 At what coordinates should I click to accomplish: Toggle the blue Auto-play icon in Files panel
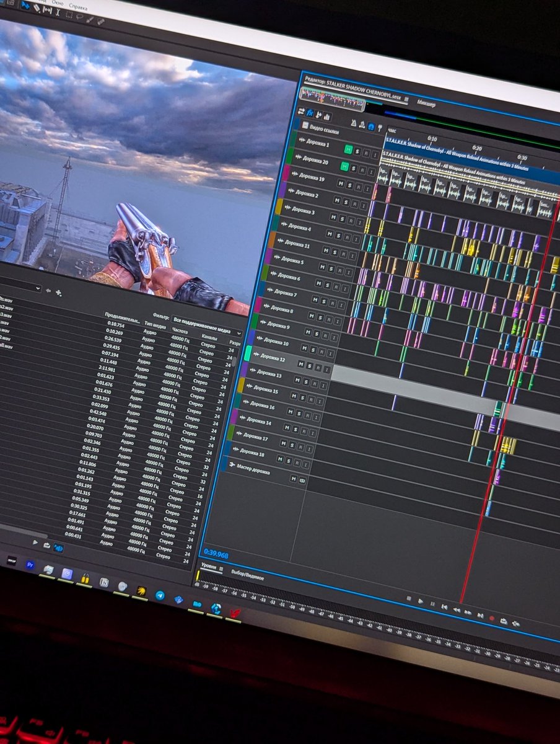[x=58, y=547]
